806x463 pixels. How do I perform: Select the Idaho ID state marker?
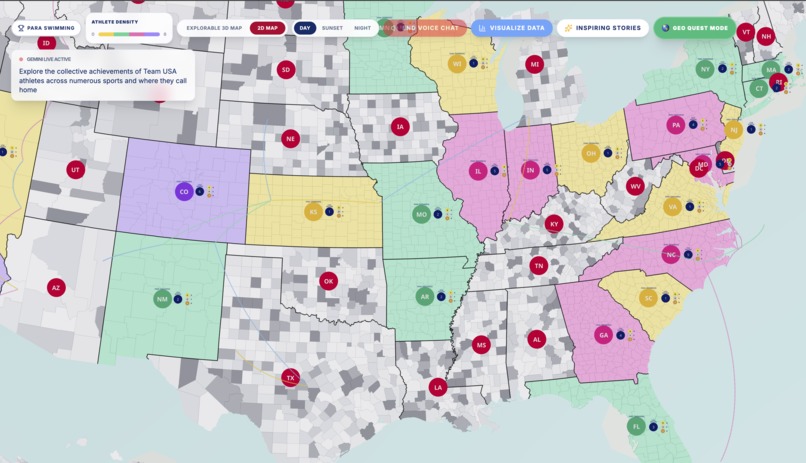coord(46,43)
